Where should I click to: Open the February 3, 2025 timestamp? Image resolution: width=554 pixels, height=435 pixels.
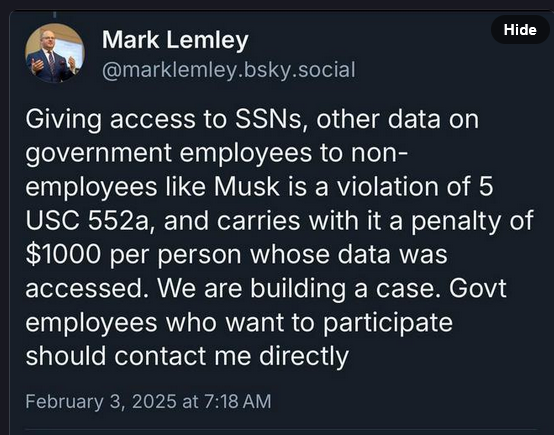click(148, 402)
